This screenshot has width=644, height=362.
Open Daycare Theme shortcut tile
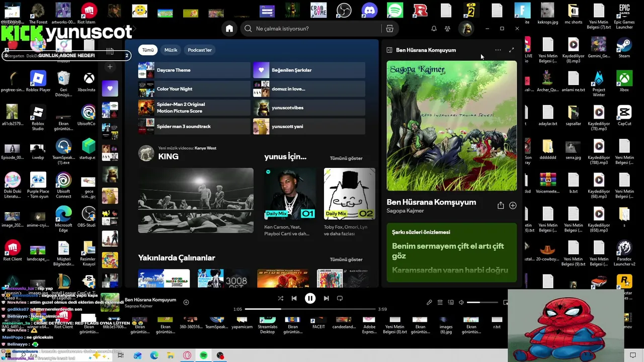point(194,70)
